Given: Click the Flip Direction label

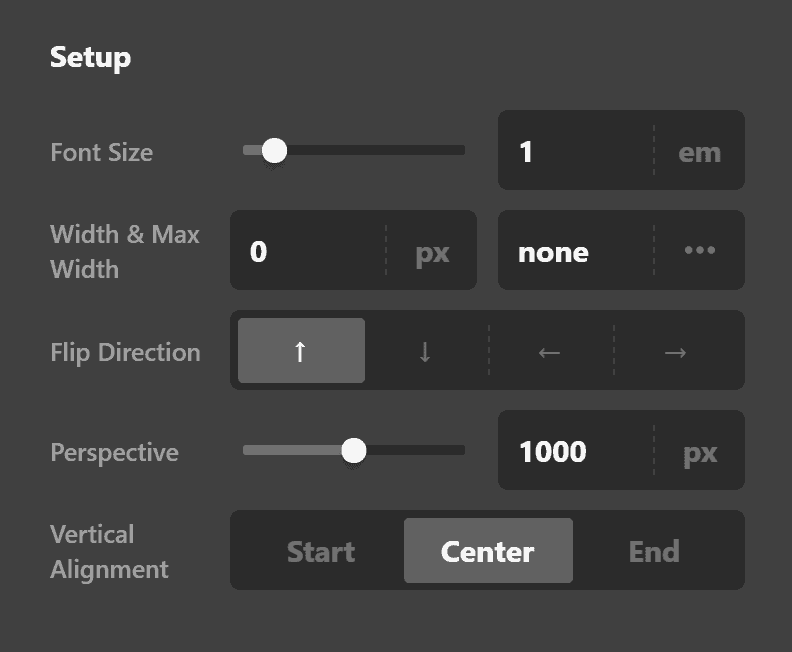Looking at the screenshot, I should [125, 352].
